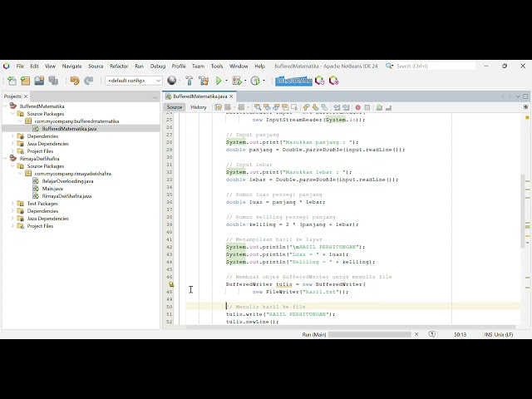
Task: Click the globe browser icon in the toolbar
Action: click(172, 81)
